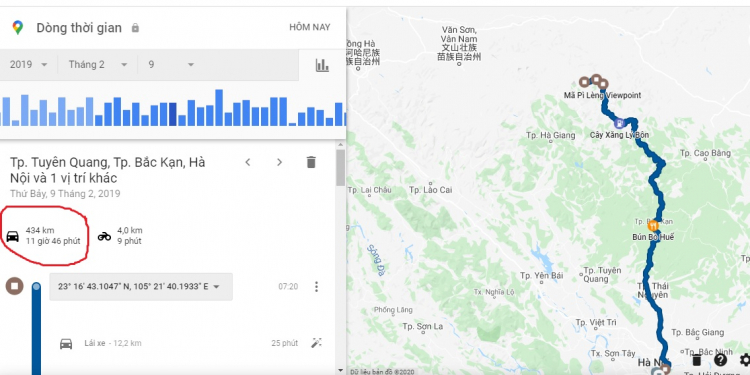
Task: Click the car icon for 434 km
Action: click(12, 236)
